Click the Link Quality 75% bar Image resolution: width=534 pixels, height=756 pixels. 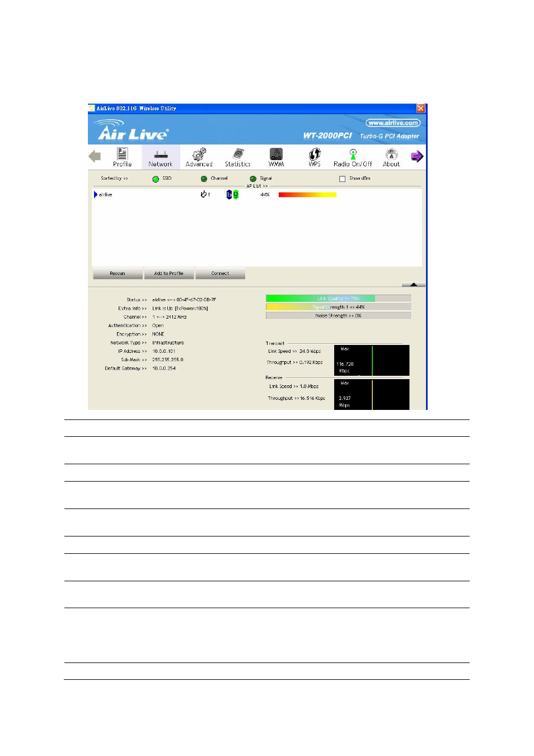[339, 298]
